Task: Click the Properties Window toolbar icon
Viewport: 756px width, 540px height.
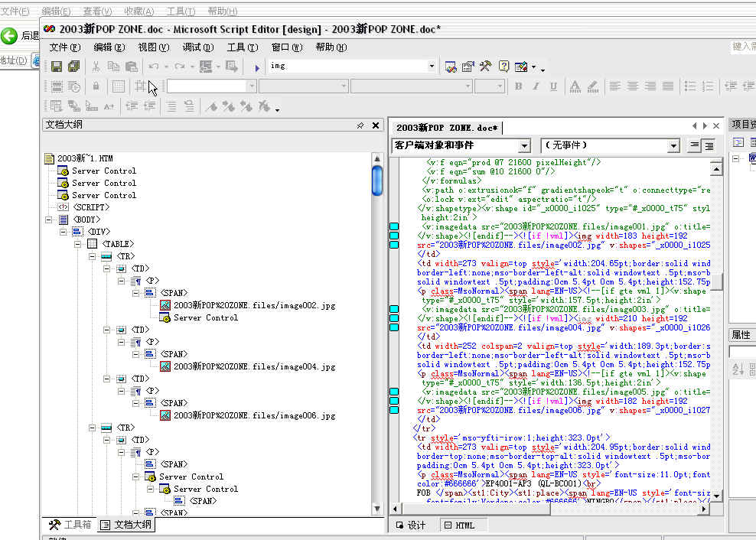Action: coord(468,67)
